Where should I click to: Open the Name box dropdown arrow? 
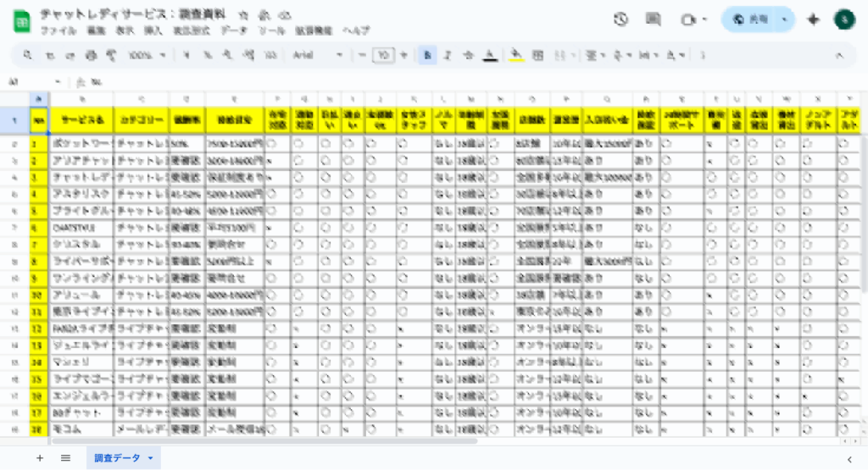[58, 82]
